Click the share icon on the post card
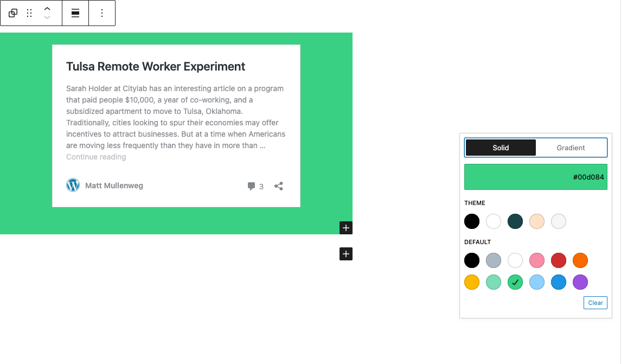 coord(278,186)
